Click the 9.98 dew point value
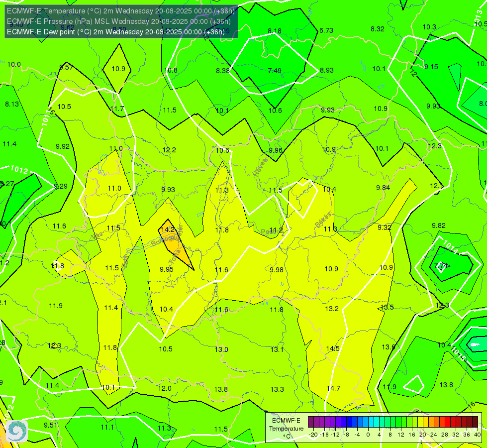Viewport: 487px width, 448px height. pyautogui.click(x=277, y=269)
